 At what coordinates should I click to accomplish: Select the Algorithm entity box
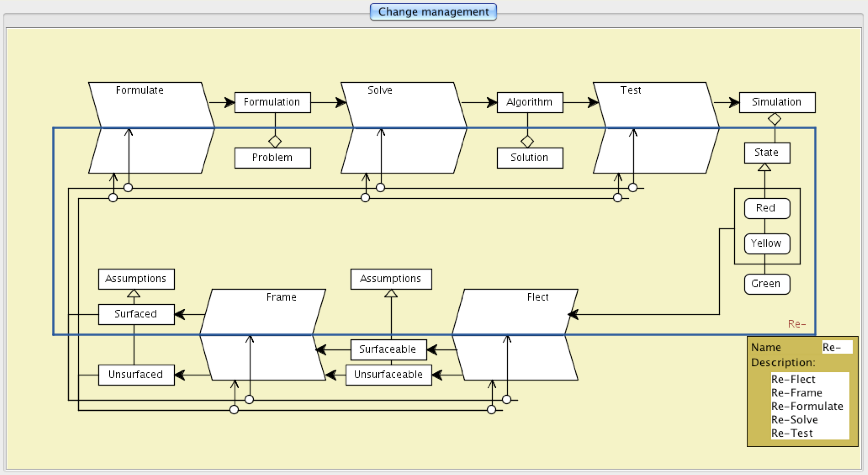tap(530, 102)
